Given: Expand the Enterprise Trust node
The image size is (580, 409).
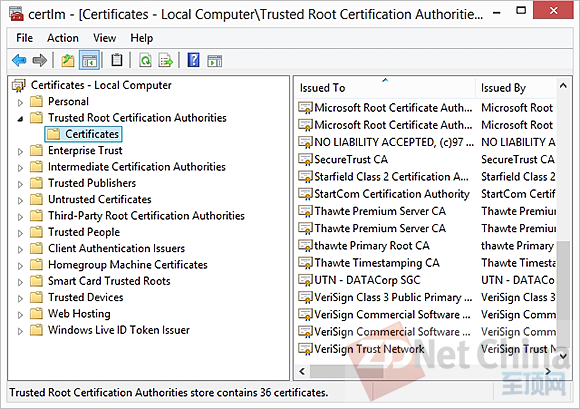Looking at the screenshot, I should pos(20,151).
